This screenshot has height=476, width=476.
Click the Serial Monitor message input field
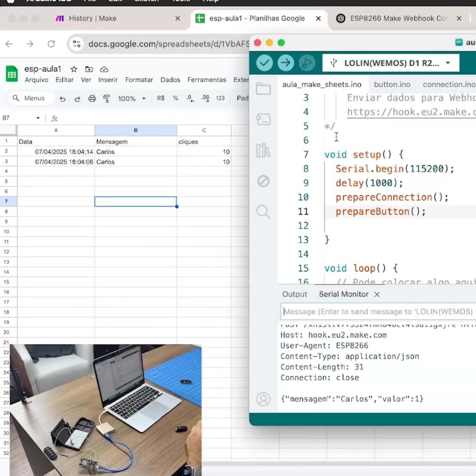[378, 312]
